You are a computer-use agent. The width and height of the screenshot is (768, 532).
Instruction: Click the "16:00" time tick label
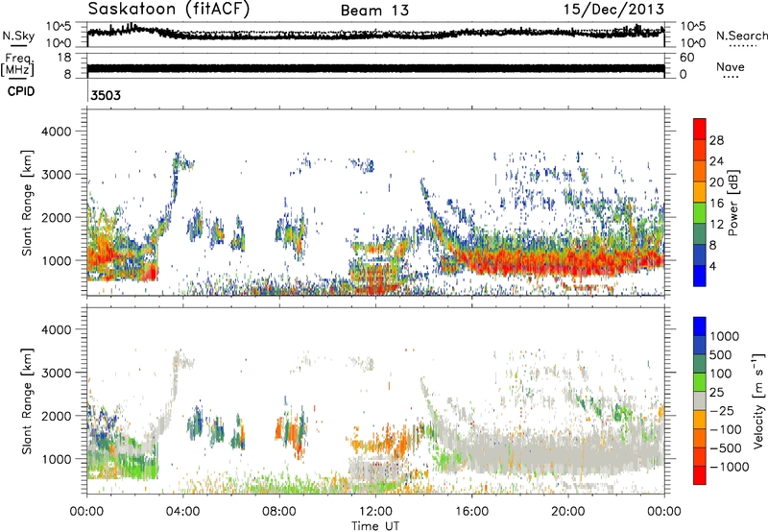point(471,512)
